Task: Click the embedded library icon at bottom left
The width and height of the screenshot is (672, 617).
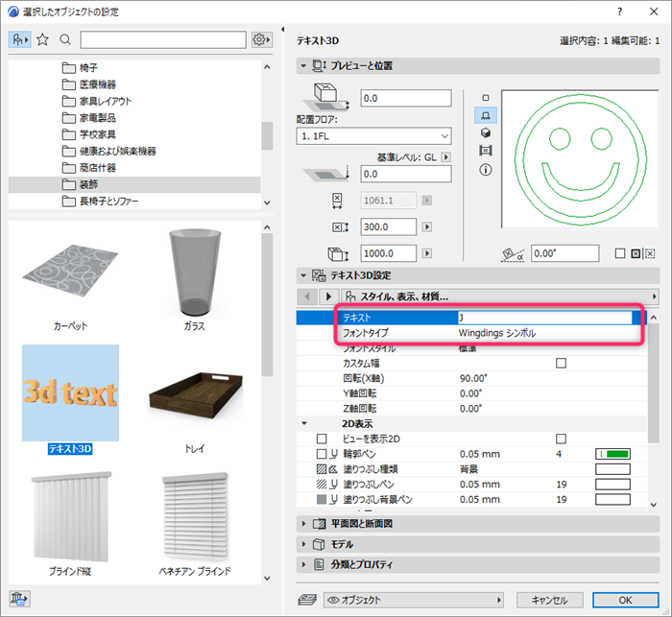Action: click(19, 598)
